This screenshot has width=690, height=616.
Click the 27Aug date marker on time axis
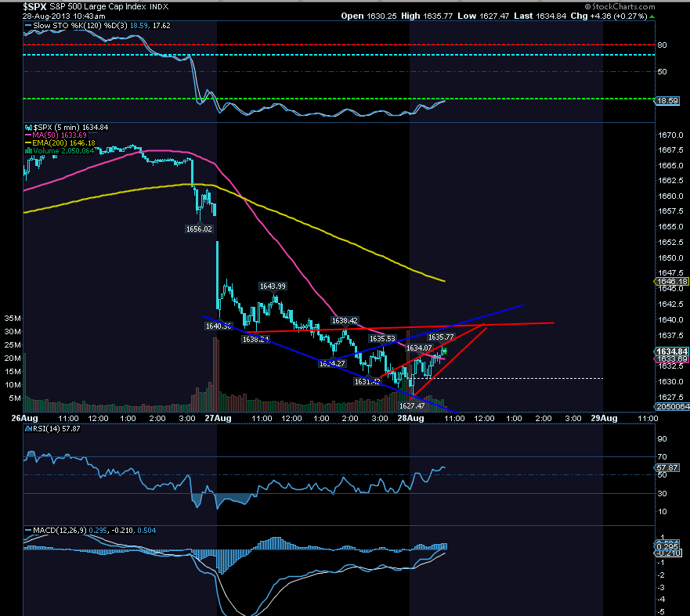pos(218,418)
